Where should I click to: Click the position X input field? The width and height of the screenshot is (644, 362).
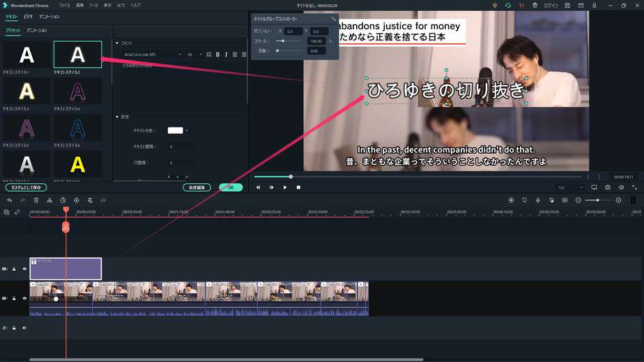(x=293, y=31)
